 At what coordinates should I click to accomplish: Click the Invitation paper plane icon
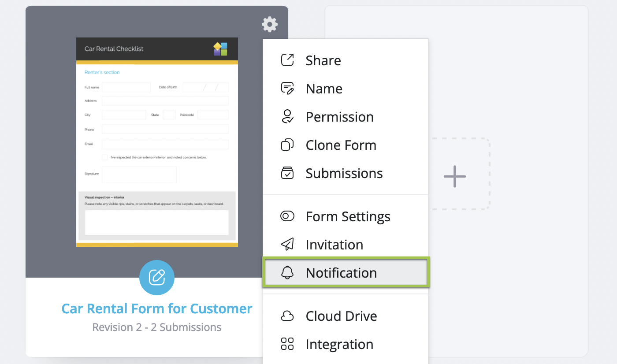[x=287, y=244]
